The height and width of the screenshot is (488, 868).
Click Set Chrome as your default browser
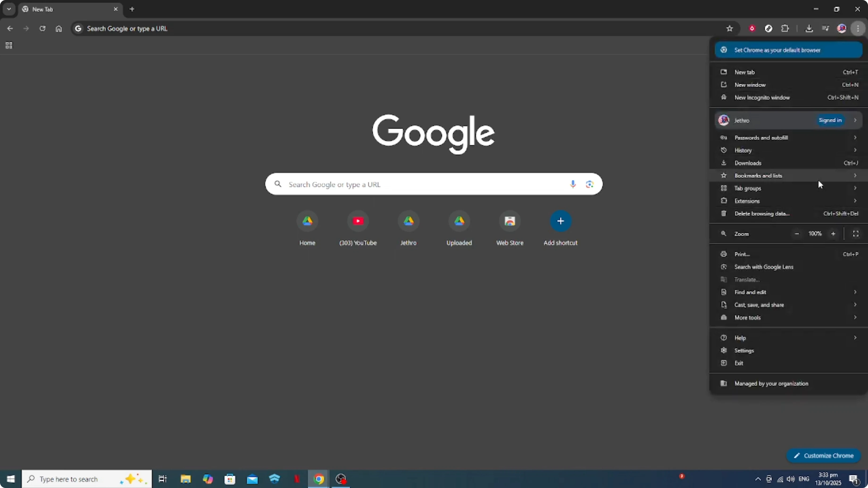[788, 50]
